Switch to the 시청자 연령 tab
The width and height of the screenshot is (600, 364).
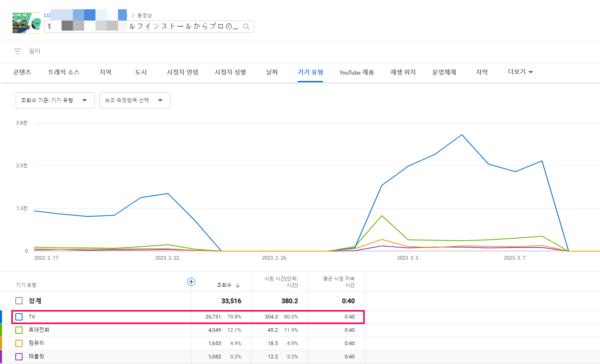coord(182,72)
